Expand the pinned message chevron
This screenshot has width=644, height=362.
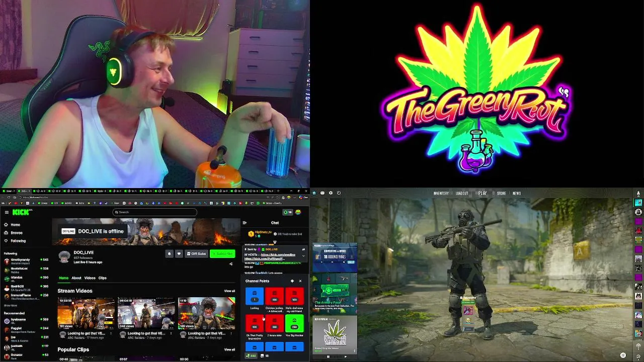[x=303, y=255]
